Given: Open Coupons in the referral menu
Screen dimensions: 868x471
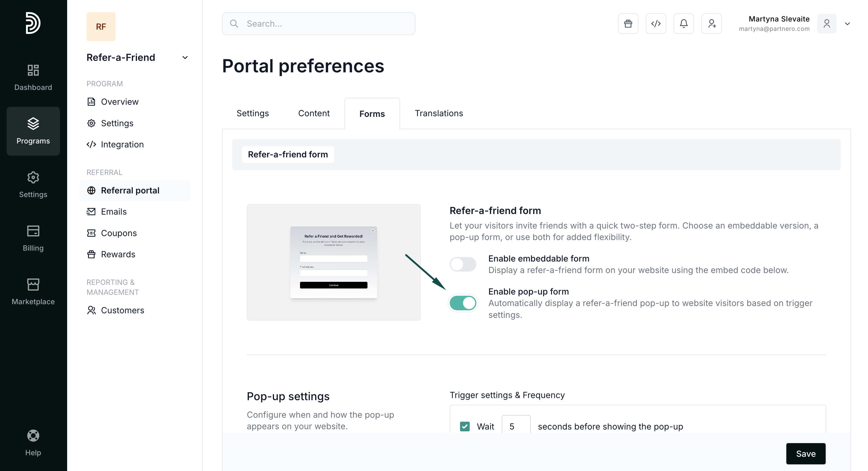Looking at the screenshot, I should point(119,233).
